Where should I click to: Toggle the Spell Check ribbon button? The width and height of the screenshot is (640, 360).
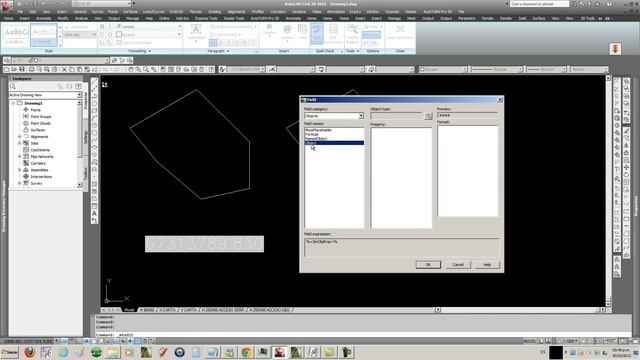coord(317,33)
